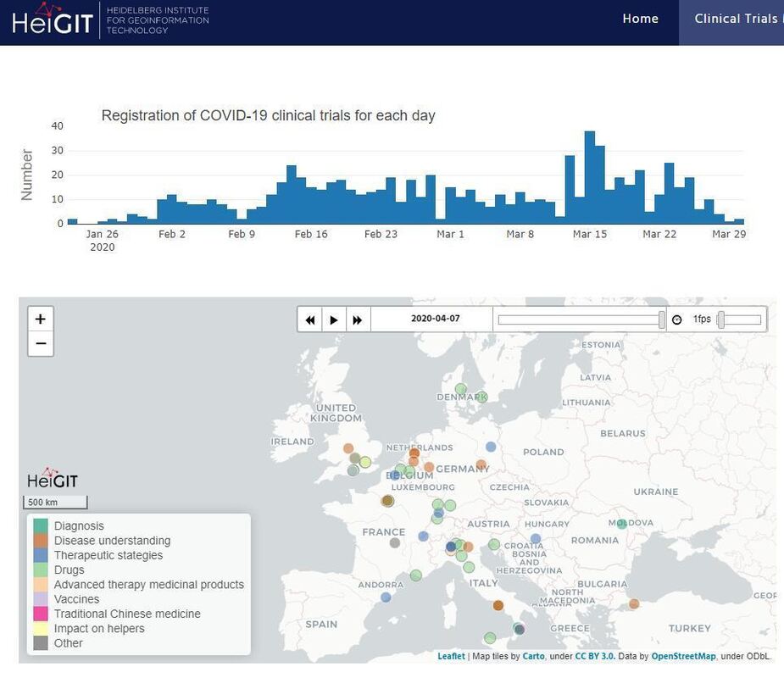Click the clock icon beside the time slider
Viewport: 784px width, 678px height.
tap(676, 320)
